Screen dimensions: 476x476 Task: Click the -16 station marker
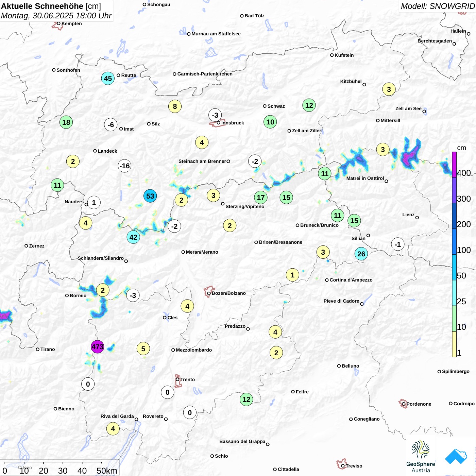click(124, 166)
